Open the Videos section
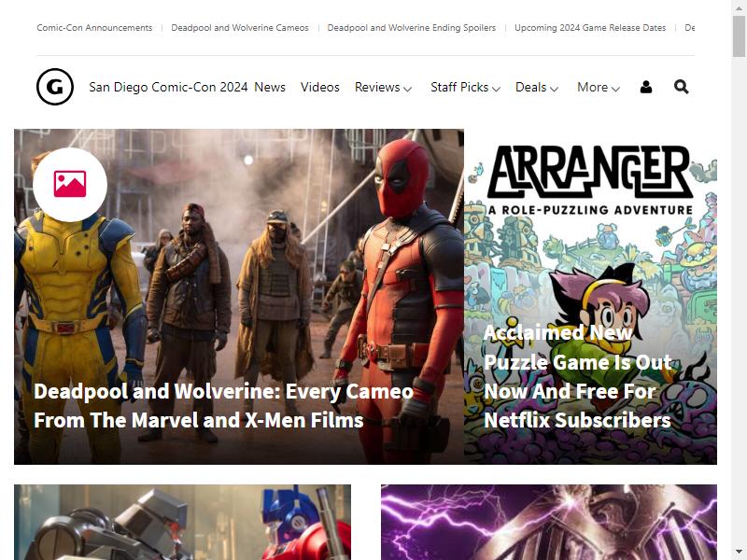The image size is (747, 560). coord(319,87)
